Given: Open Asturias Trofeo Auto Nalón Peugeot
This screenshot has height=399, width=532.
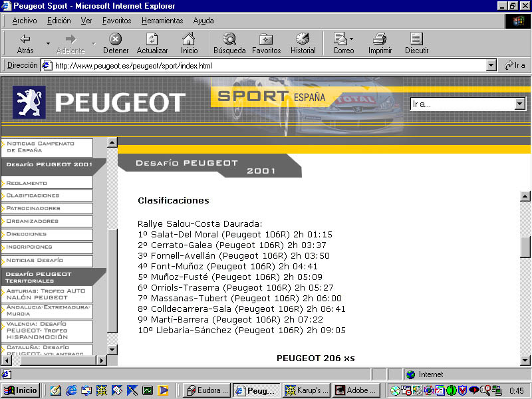Looking at the screenshot, I should point(47,294).
